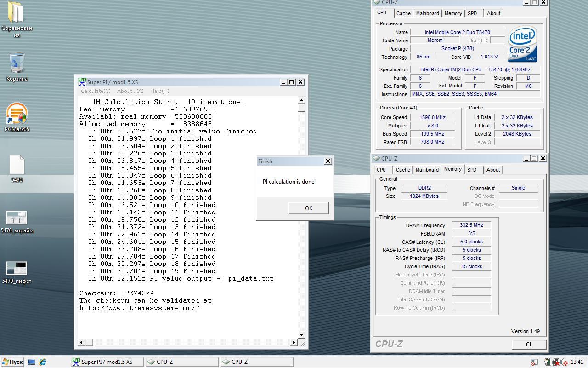Switch to Cache tab in lower CPU-Z window

click(x=403, y=170)
